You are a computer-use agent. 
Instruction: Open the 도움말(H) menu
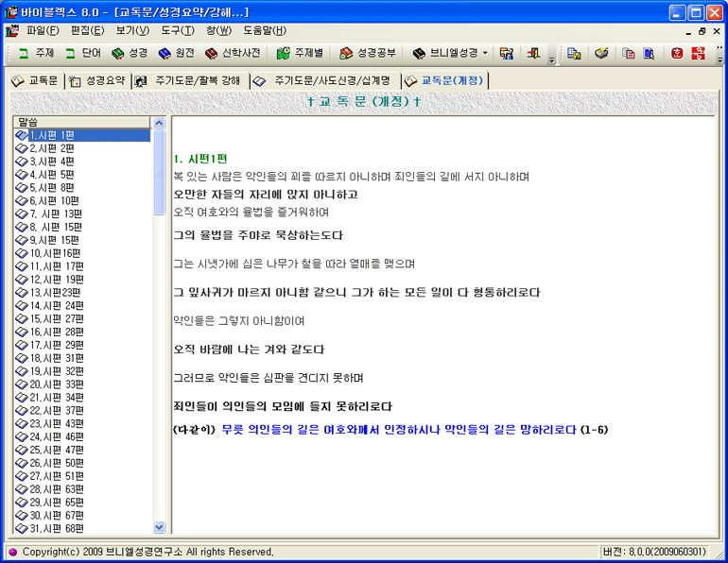(x=265, y=30)
